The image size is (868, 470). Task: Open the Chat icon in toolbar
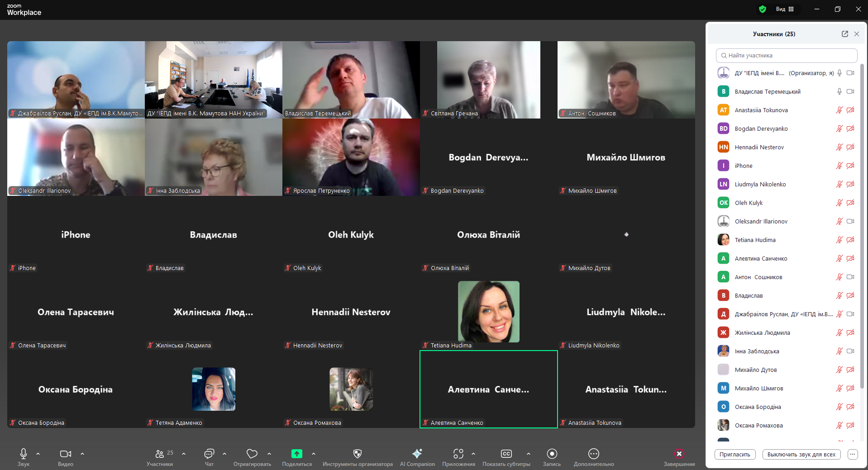[209, 454]
